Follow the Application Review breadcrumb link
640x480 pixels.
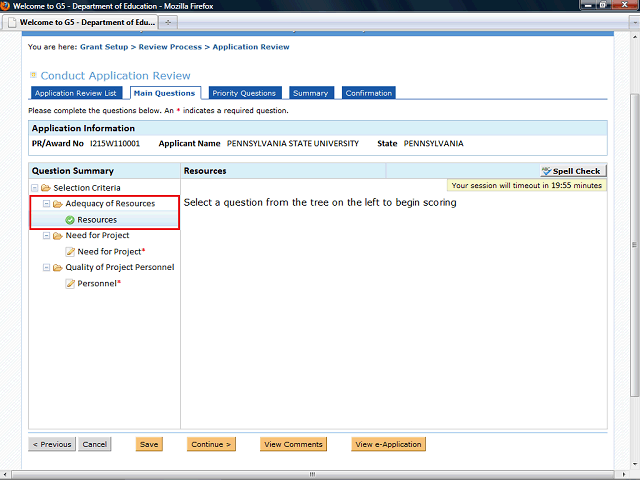click(251, 47)
